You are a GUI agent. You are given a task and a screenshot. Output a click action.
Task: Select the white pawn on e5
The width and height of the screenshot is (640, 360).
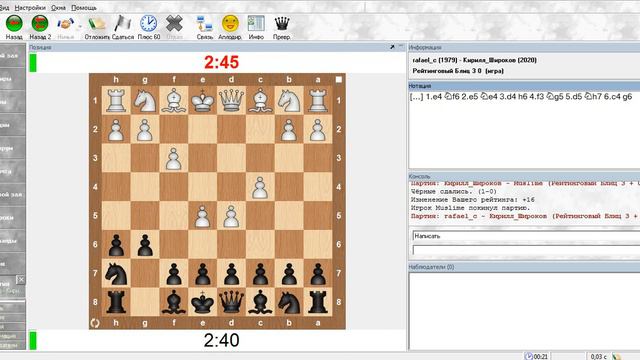(202, 216)
